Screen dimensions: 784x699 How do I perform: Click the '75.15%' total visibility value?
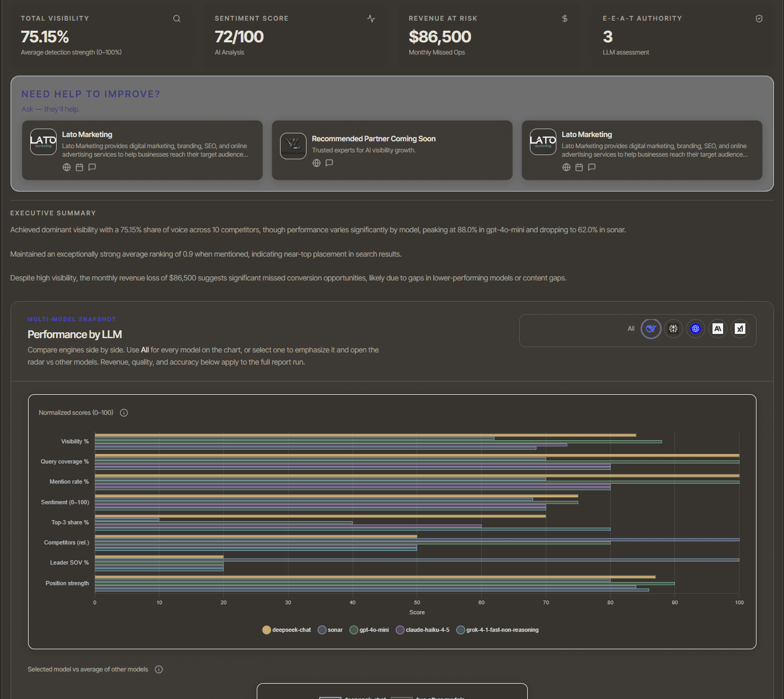click(x=45, y=37)
